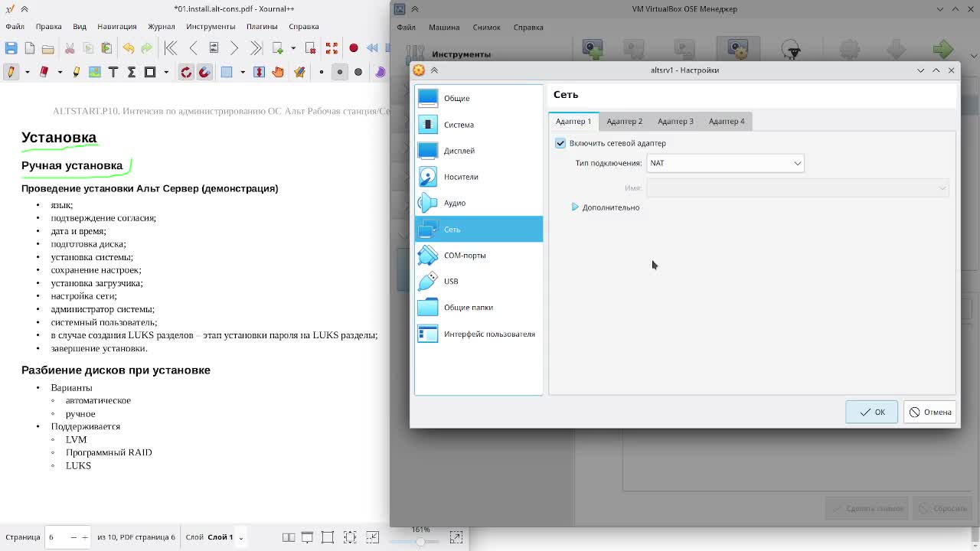This screenshot has height=551, width=980.
Task: Select the Pen tool
Action: (x=11, y=72)
